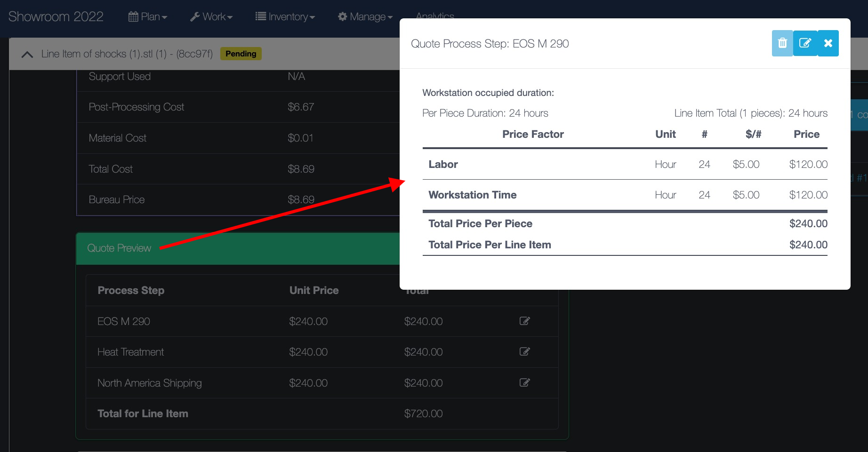Image resolution: width=868 pixels, height=452 pixels.
Task: Close the Quote Process Step dialog
Action: pos(828,43)
